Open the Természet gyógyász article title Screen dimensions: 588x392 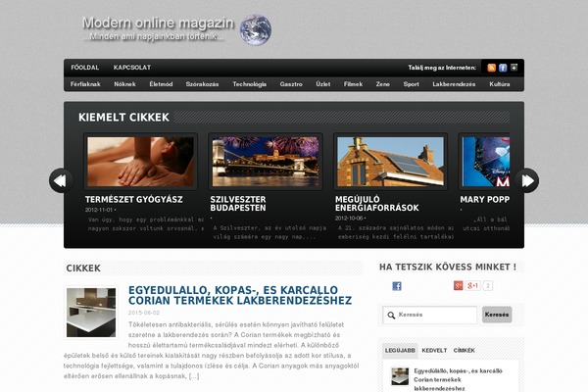coord(134,200)
